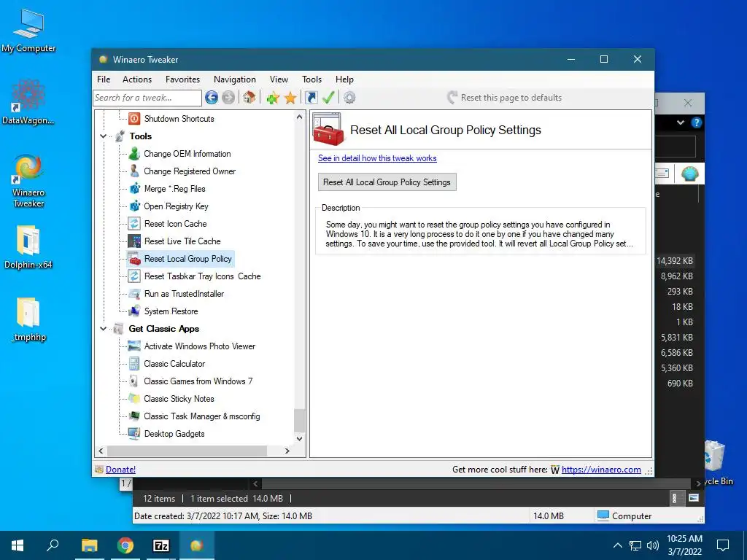
Task: Click the help question mark in background window
Action: [x=697, y=122]
